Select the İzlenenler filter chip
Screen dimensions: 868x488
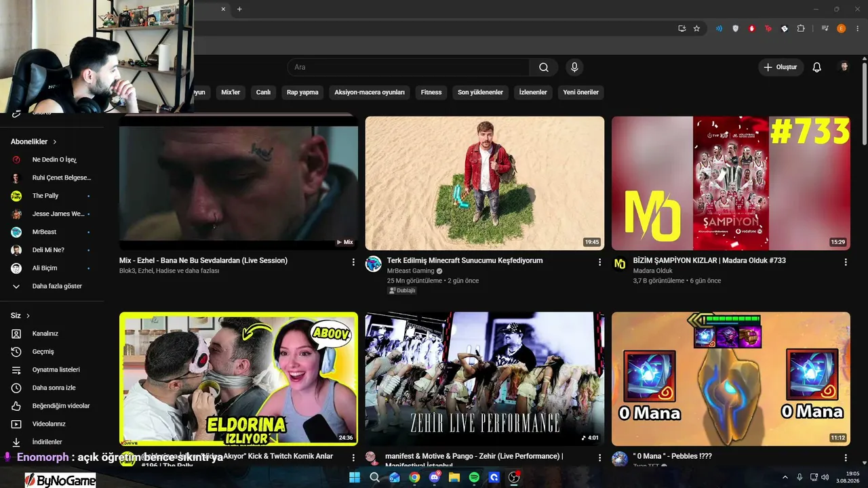point(533,92)
